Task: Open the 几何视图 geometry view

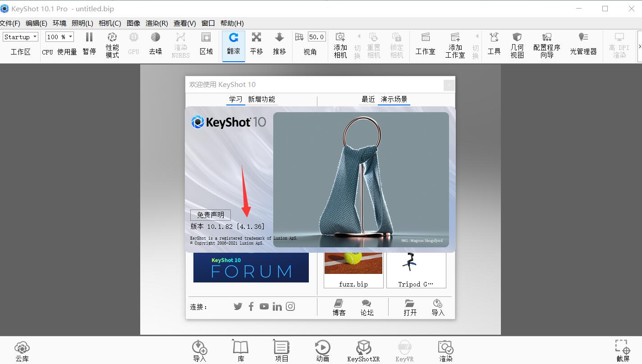Action: 517,45
